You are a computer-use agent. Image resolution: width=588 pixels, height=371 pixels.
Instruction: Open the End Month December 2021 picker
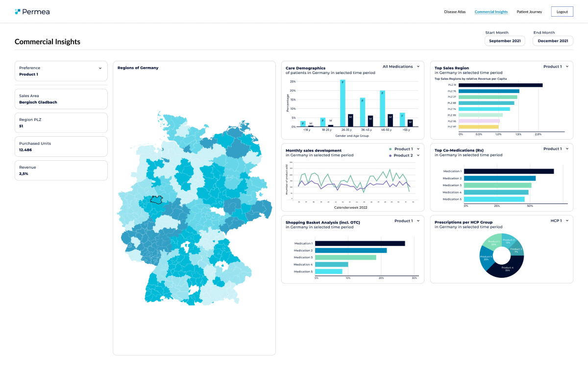click(553, 41)
